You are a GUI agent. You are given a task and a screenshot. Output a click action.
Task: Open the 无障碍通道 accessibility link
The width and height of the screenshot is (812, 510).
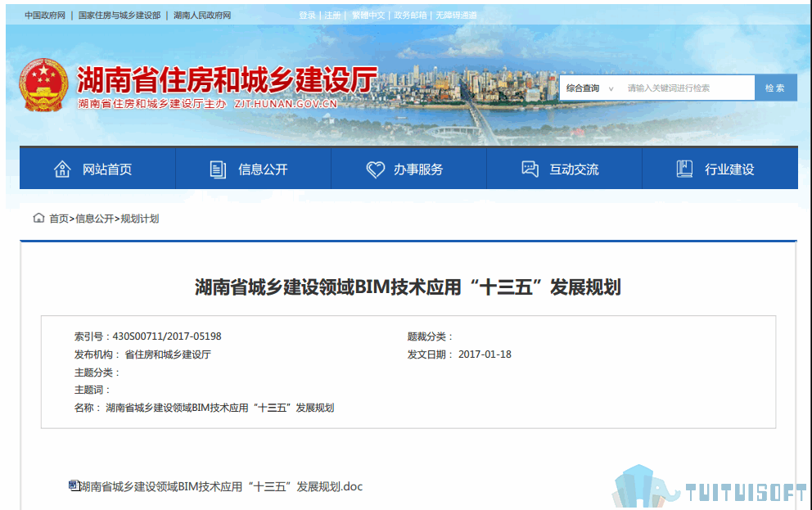point(456,16)
